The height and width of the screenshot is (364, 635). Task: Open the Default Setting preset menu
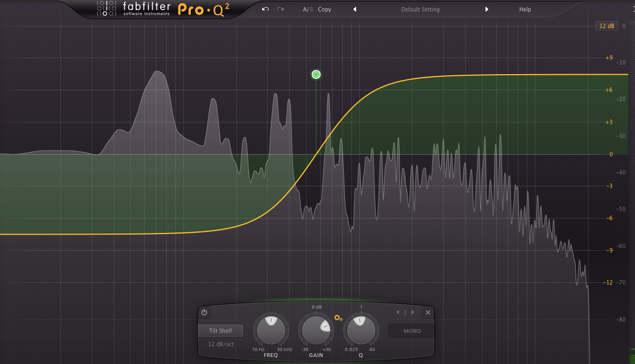tap(420, 9)
